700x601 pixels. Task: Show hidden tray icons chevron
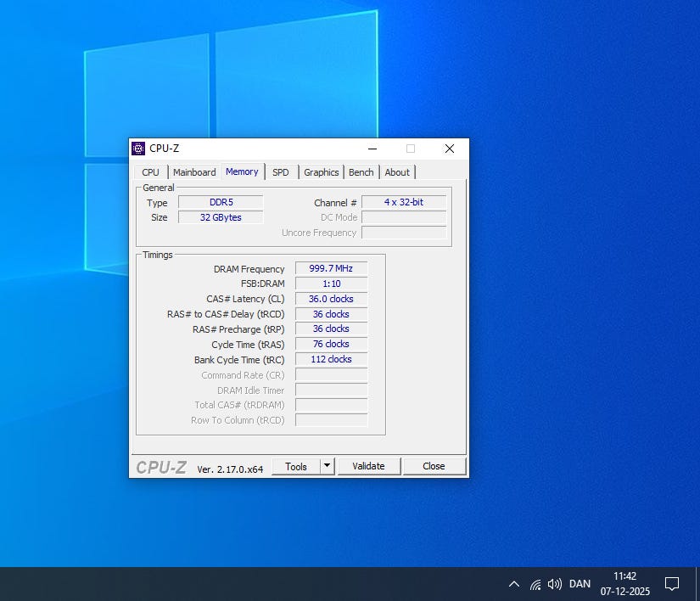513,584
